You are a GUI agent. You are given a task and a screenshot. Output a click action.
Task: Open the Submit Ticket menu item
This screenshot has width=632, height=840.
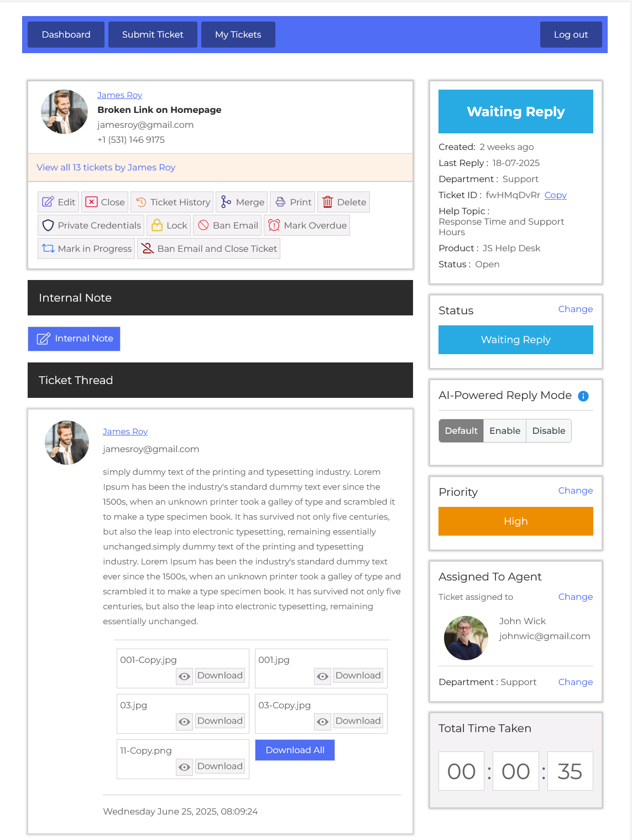pos(153,34)
